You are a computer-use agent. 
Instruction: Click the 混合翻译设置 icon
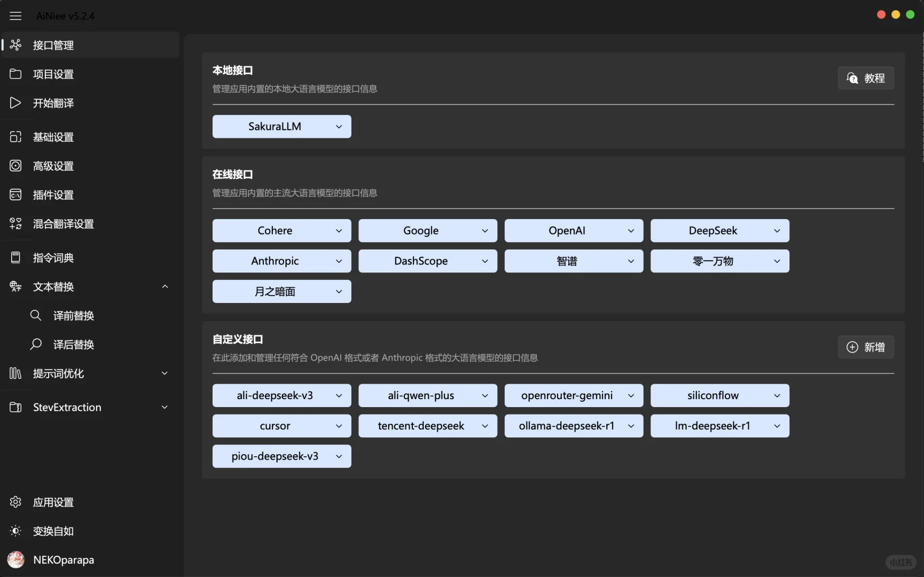(x=15, y=223)
